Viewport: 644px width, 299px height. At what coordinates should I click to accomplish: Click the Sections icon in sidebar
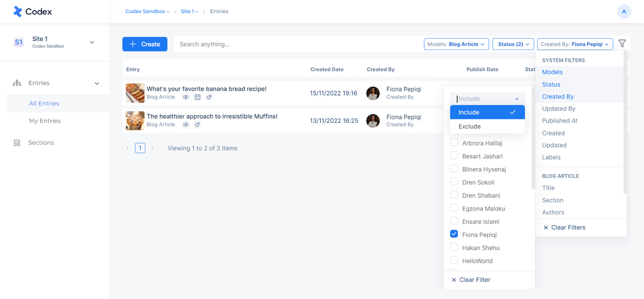[17, 143]
